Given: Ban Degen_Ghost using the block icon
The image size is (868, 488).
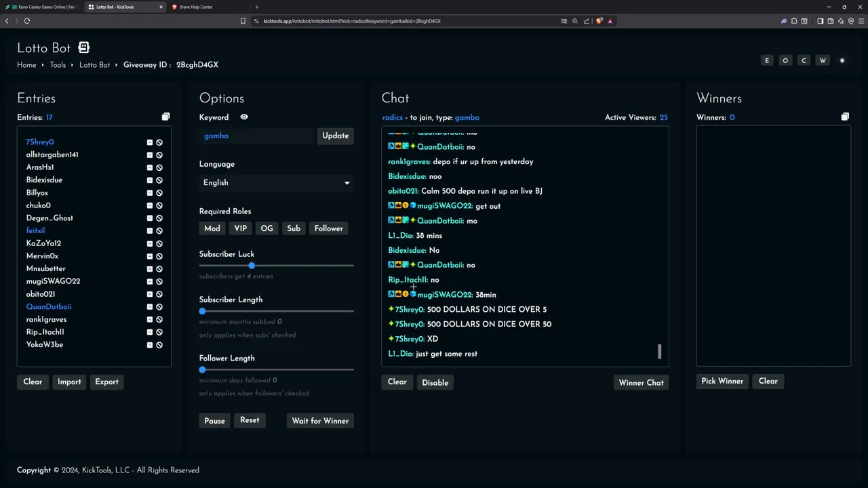Looking at the screenshot, I should click(159, 218).
